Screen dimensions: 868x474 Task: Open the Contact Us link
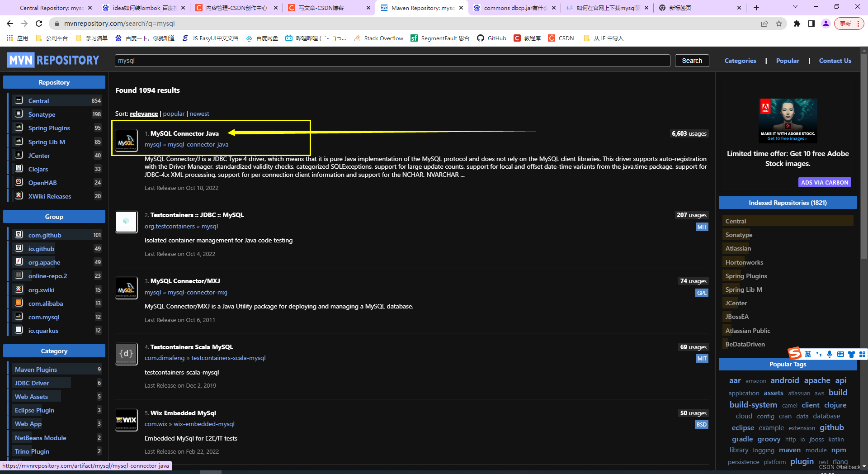(x=835, y=61)
